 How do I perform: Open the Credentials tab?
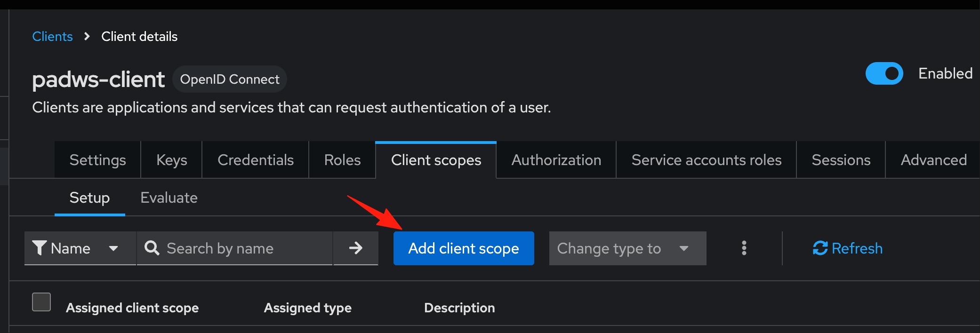[256, 160]
